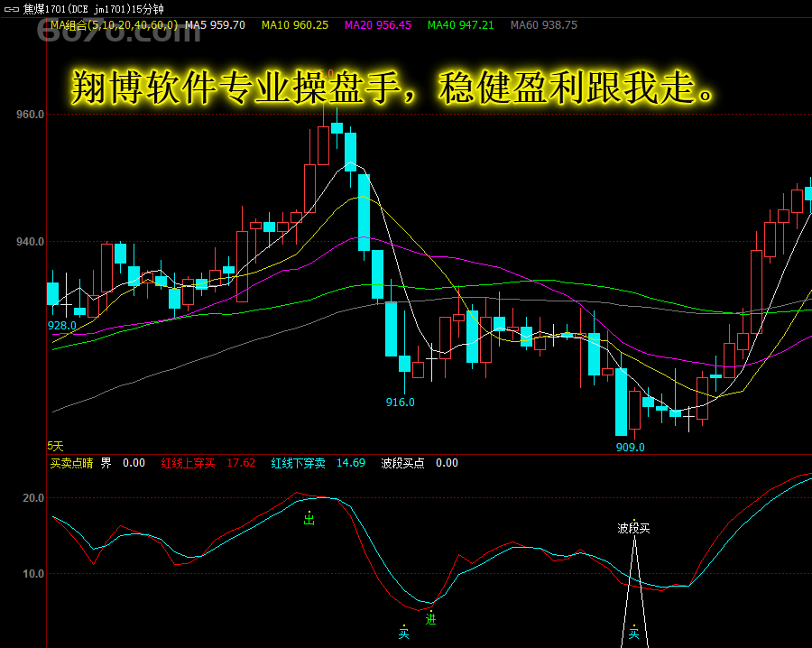Click the magenta MA20 956.45 label
This screenshot has height=648, width=812.
click(378, 25)
